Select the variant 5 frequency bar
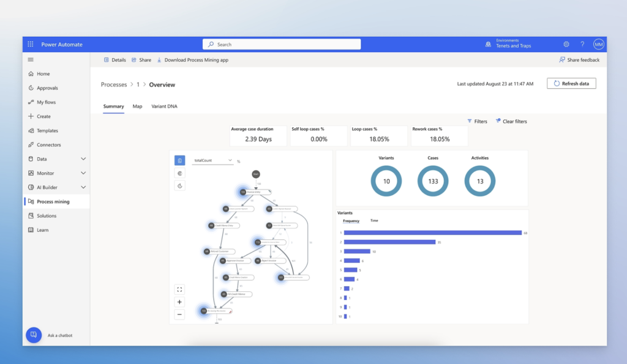 click(x=350, y=270)
